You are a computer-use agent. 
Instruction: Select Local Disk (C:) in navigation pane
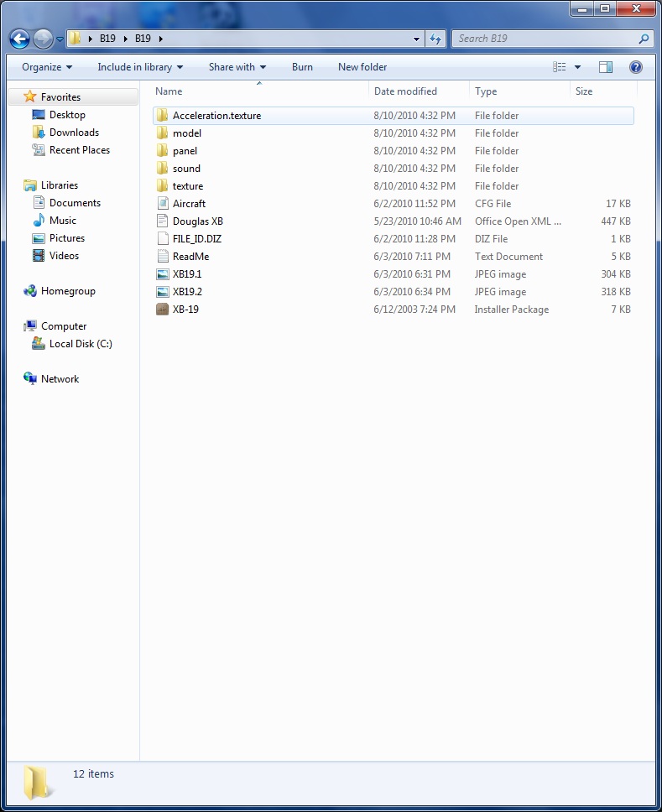coord(81,344)
